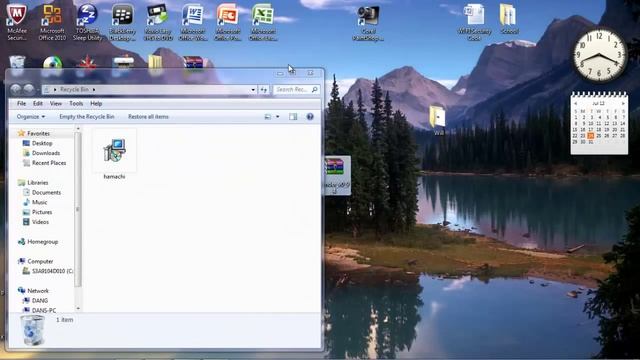Click the search magnifier icon
This screenshot has width=640, height=360.
coord(315,89)
